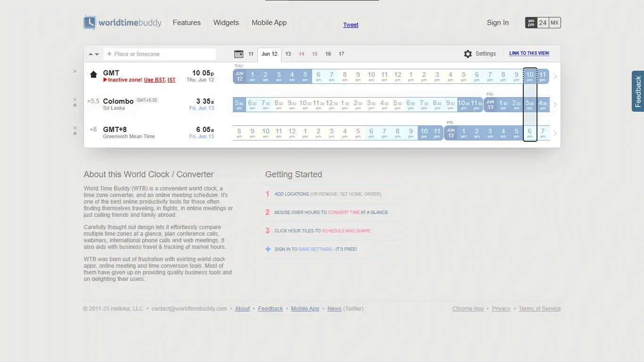The height and width of the screenshot is (362, 644).
Task: Click the plus icon in the place search field
Action: pos(109,54)
